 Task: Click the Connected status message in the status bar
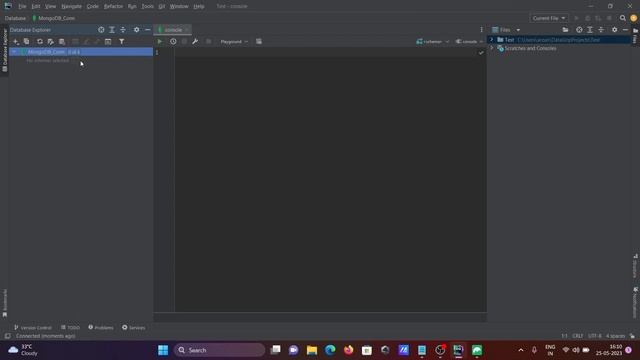46,336
